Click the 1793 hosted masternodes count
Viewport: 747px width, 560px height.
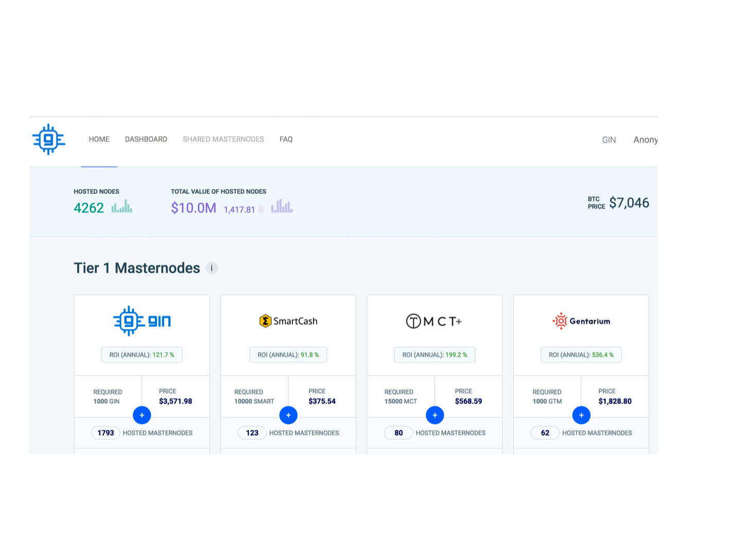point(106,433)
